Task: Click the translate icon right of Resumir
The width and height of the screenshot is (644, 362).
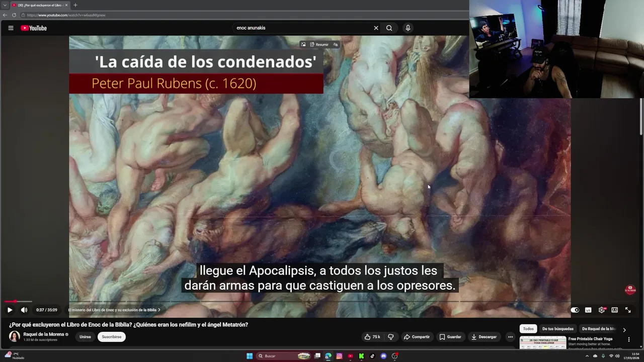Action: [336, 44]
